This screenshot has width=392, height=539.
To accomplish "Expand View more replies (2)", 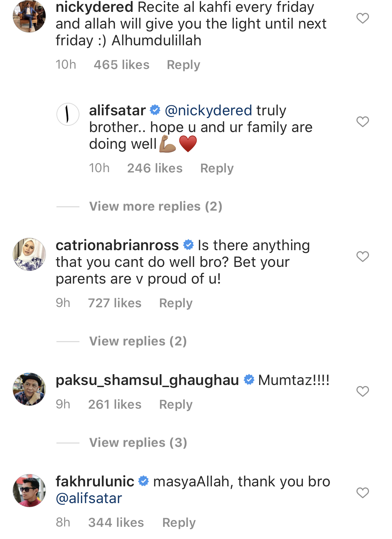I will click(155, 206).
